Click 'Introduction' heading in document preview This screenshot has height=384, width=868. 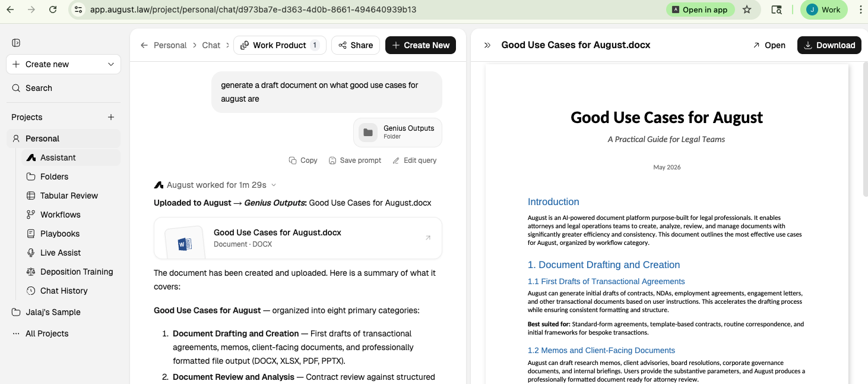click(x=553, y=202)
